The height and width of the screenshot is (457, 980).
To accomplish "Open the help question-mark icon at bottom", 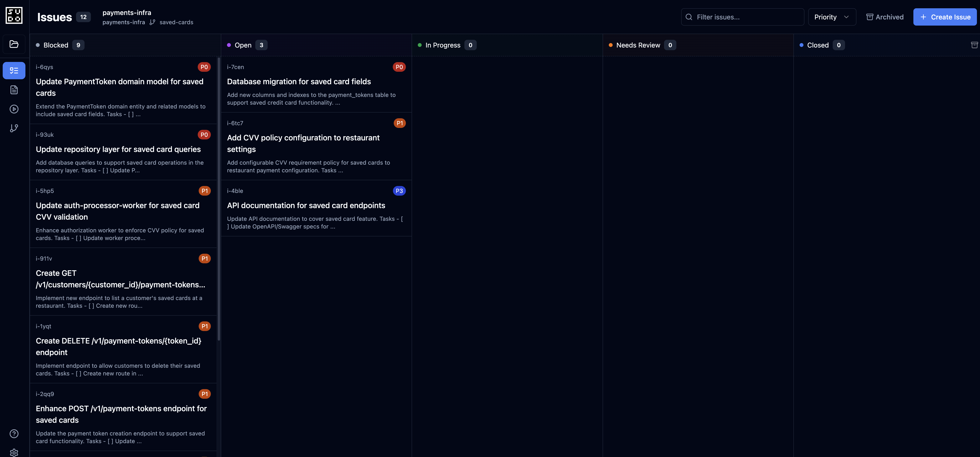I will point(14,433).
